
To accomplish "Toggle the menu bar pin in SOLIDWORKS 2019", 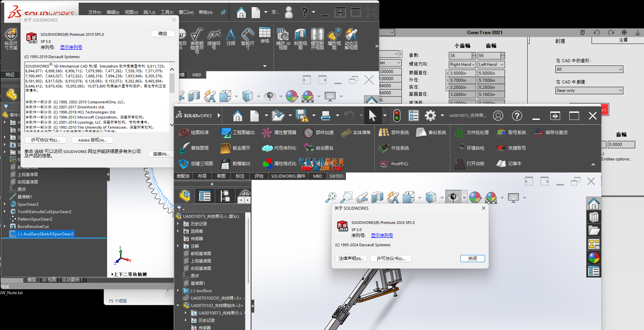I will tap(223, 12).
